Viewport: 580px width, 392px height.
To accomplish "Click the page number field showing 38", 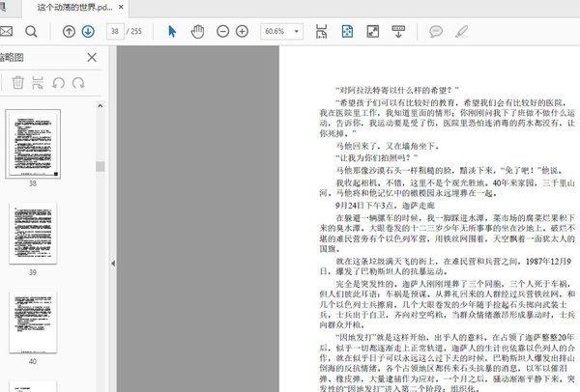I will [115, 32].
